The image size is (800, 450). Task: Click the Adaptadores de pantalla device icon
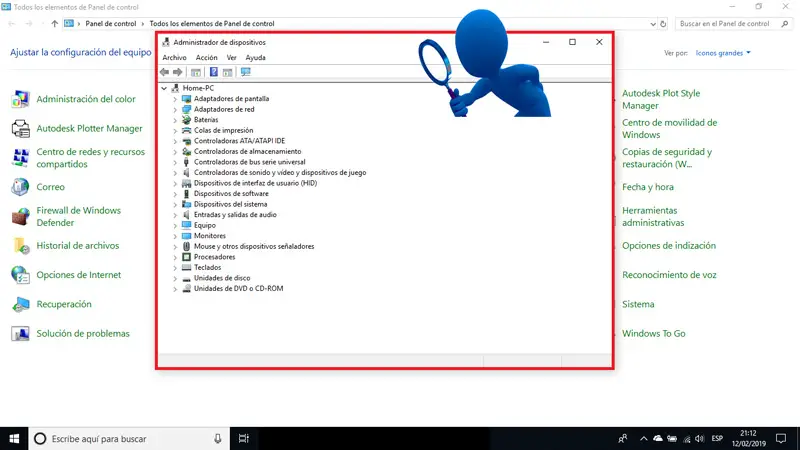click(186, 98)
